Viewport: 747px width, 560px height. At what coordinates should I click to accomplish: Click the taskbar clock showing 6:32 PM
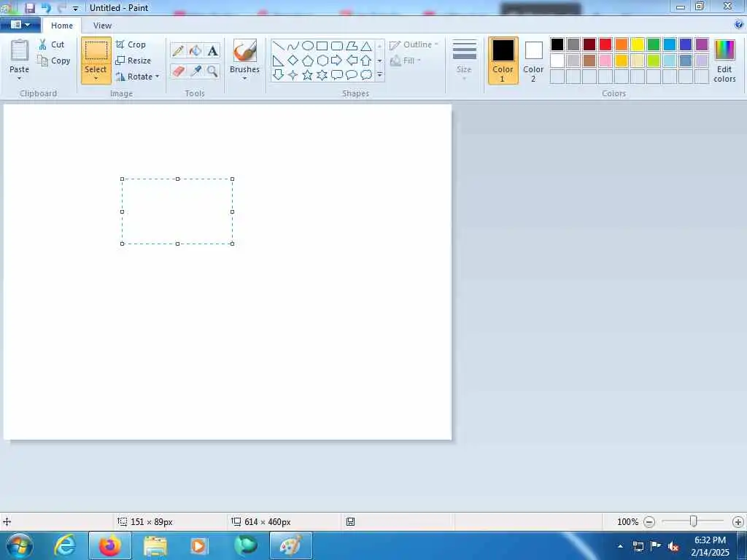click(x=710, y=546)
